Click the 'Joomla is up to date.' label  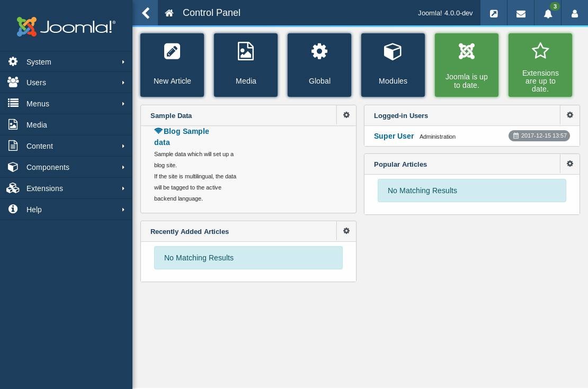click(467, 81)
